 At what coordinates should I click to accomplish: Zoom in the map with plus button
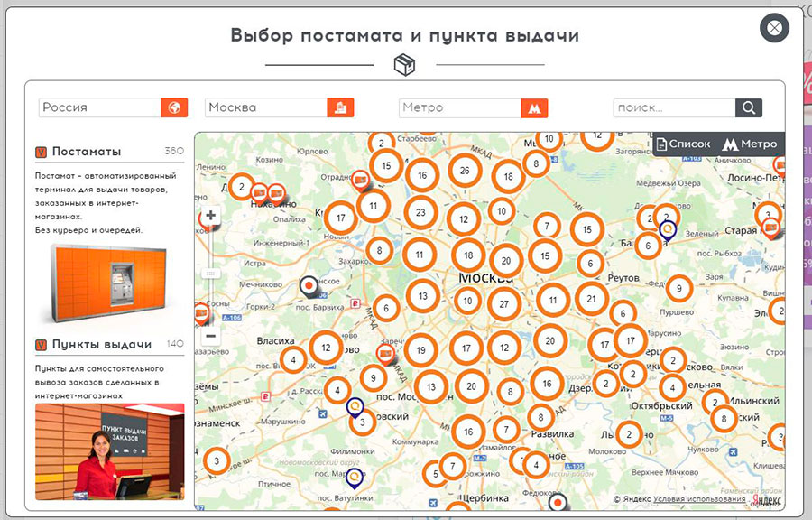211,216
